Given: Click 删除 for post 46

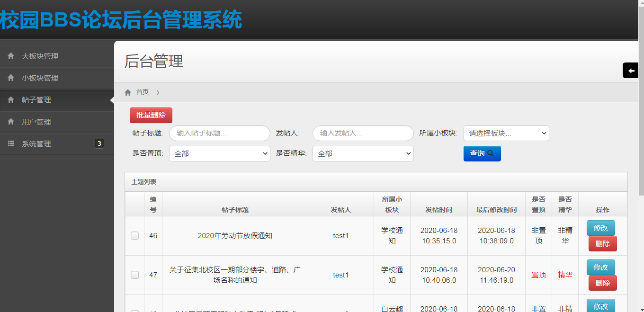Looking at the screenshot, I should coord(603,243).
